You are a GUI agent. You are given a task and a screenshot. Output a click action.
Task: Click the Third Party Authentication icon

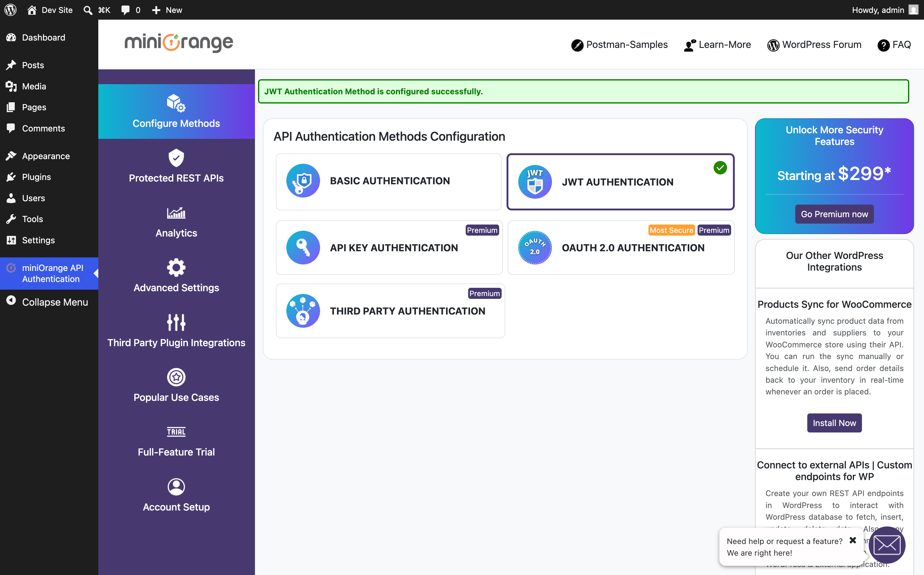(x=303, y=311)
